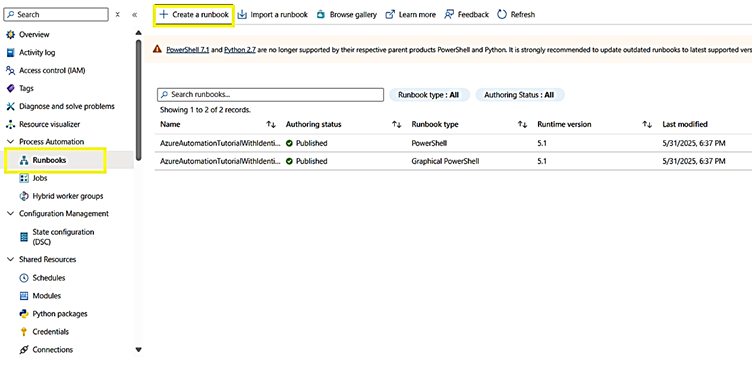Screen dimensions: 752x381
Task: Open the PowerShell runbook row name
Action: coord(220,143)
